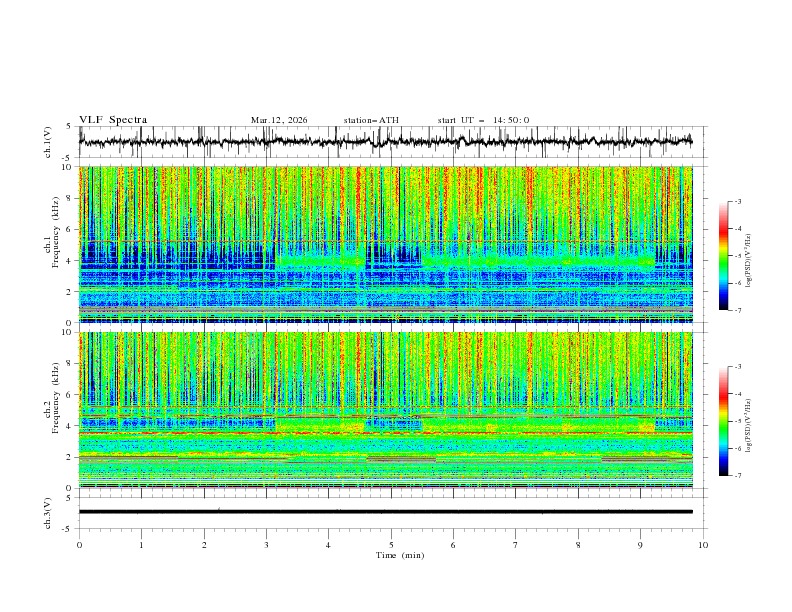This screenshot has width=792, height=612.
Task: Click the ch.2 spectrogram color scale bar
Action: [723, 421]
